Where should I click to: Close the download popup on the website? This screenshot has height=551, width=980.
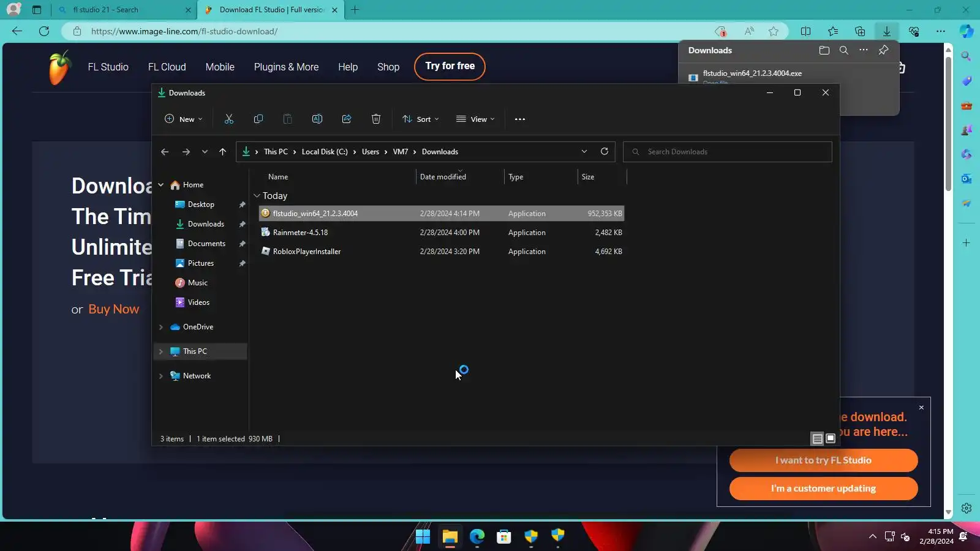click(921, 408)
